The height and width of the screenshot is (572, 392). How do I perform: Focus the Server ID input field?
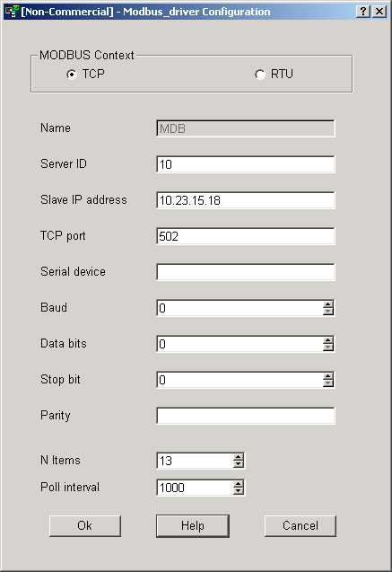tap(246, 164)
